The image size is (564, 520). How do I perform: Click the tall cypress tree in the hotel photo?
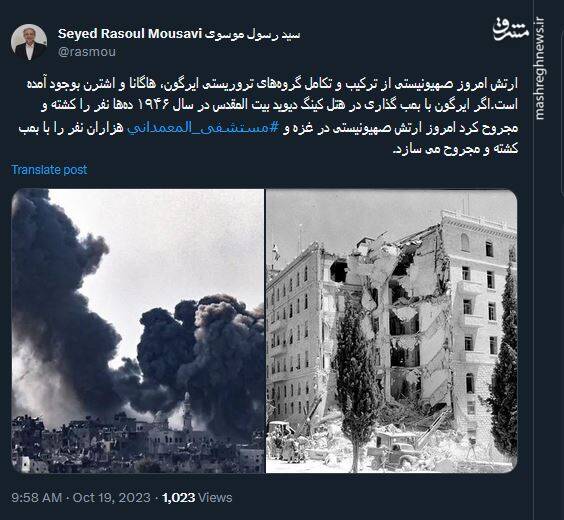pyautogui.click(x=356, y=381)
